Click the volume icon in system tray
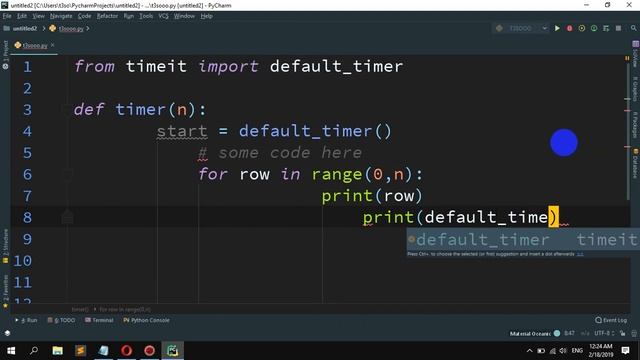 click(x=563, y=351)
